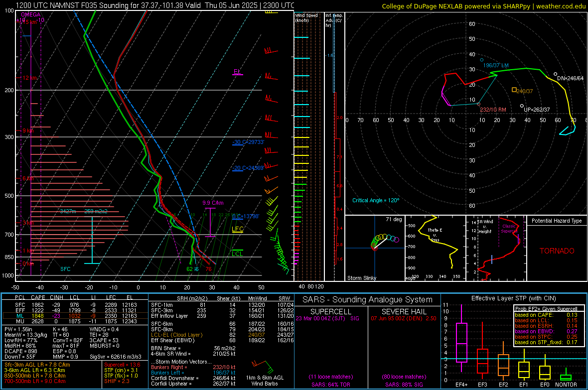Click the Classic Supercell label
Viewport: 588px width, 390px height.
click(x=510, y=229)
